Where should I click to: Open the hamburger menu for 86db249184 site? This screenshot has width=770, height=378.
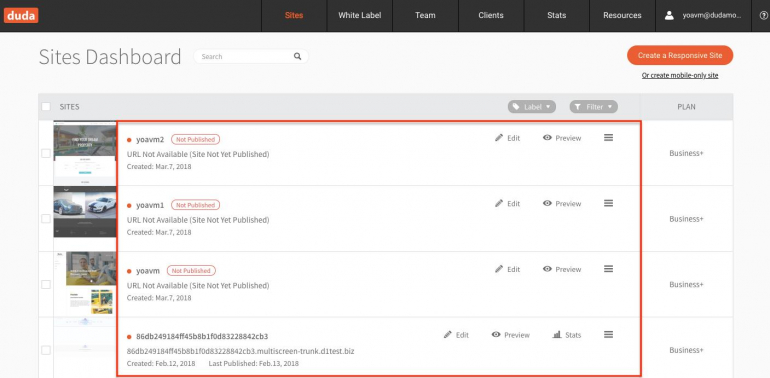point(608,335)
